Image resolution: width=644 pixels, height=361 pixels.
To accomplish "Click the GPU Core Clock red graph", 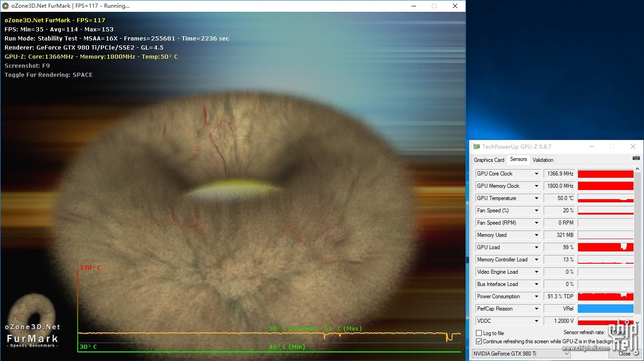I will [x=605, y=174].
